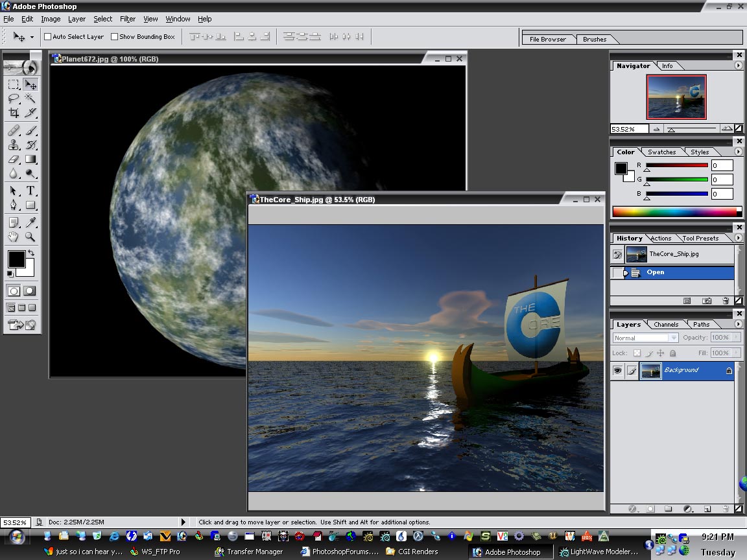
Task: Hide the Background layer with eye icon
Action: (617, 371)
